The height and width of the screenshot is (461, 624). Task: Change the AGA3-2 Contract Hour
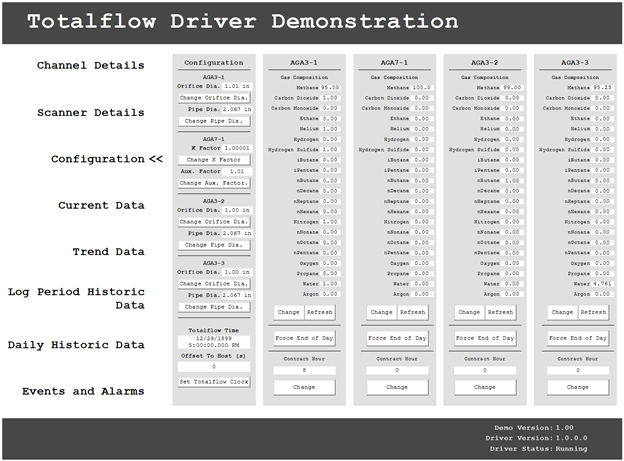485,387
